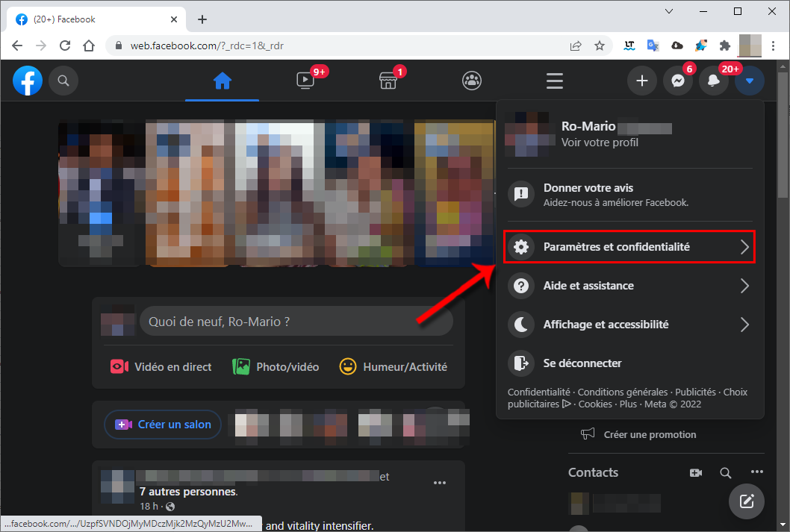Open the browser home page icon
This screenshot has height=532, width=790.
[x=89, y=46]
